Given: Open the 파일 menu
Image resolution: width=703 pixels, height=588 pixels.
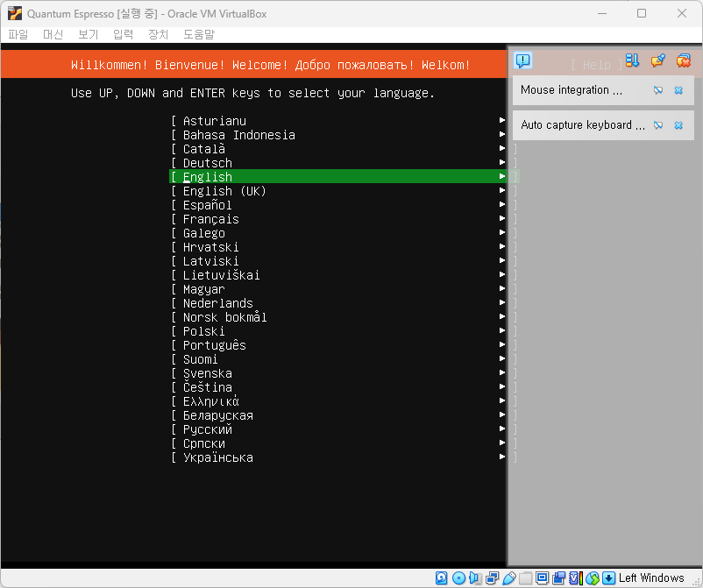Looking at the screenshot, I should (x=18, y=34).
